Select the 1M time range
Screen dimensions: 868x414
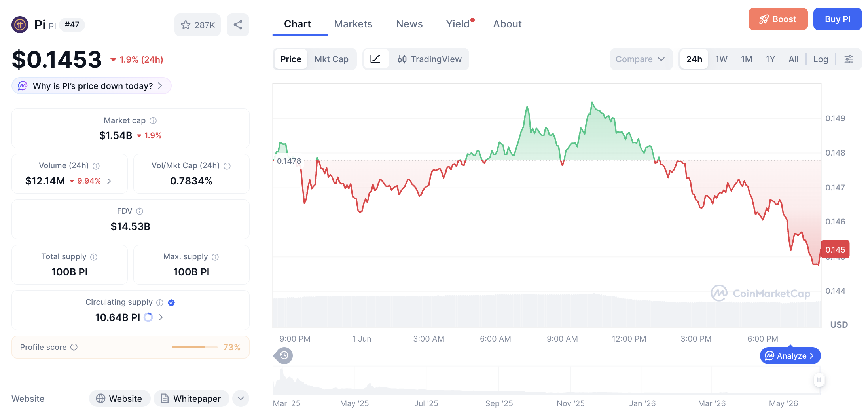pyautogui.click(x=747, y=59)
